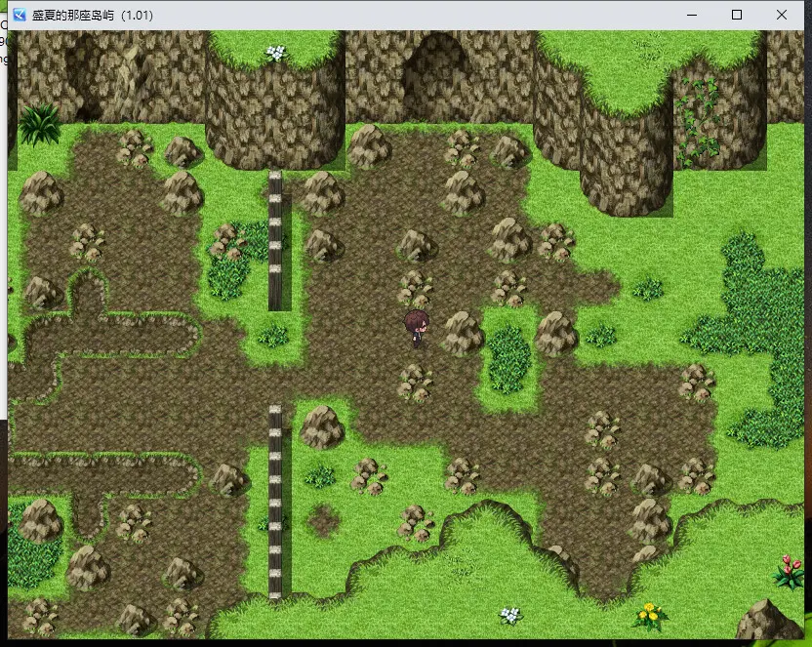The image size is (812, 647).
Task: Click the yellow flowers on the grass
Action: click(650, 617)
